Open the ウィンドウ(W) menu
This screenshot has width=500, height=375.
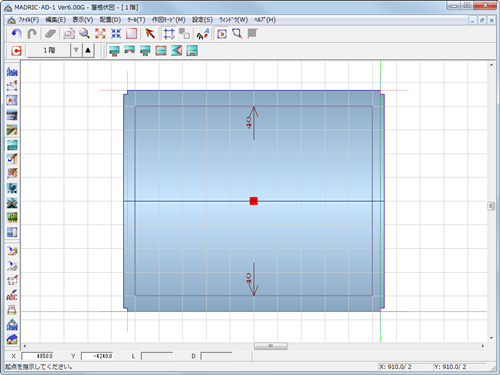pos(233,20)
